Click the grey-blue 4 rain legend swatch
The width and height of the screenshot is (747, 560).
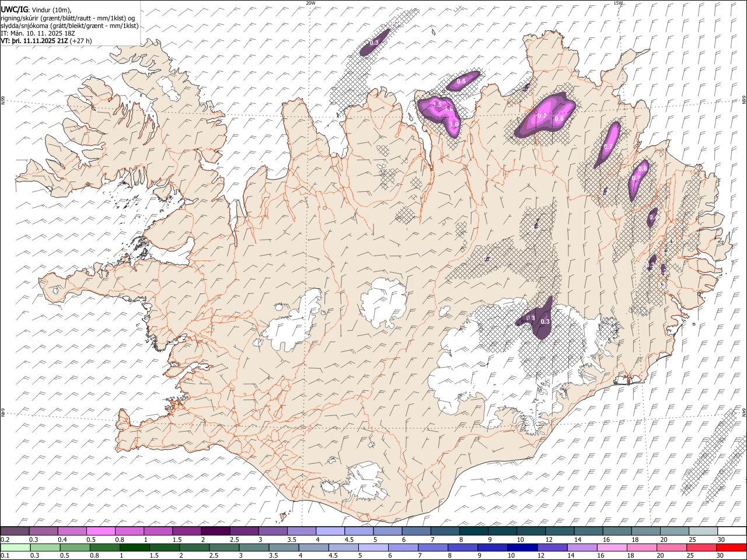pyautogui.click(x=313, y=547)
